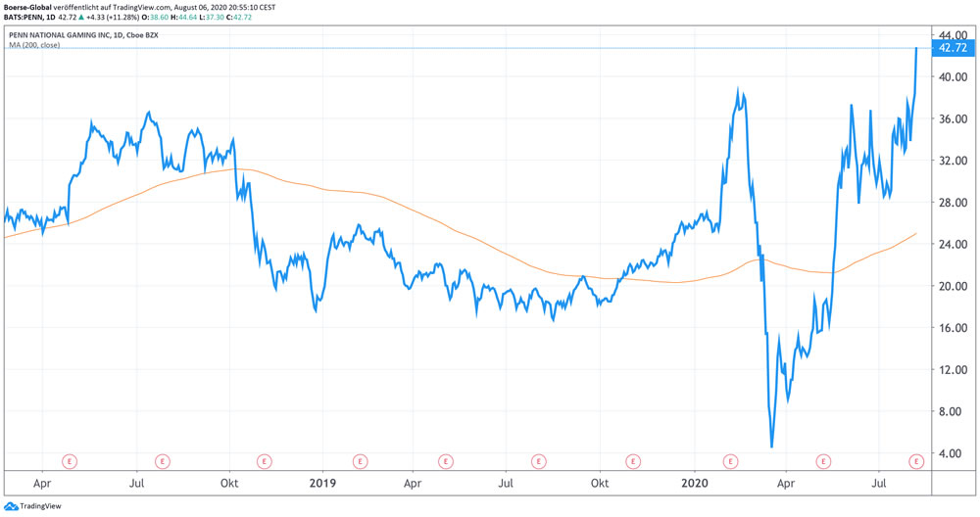This screenshot has width=980, height=517.
Task: Click the blue 42.72 current price tag on the axis
Action: [953, 48]
